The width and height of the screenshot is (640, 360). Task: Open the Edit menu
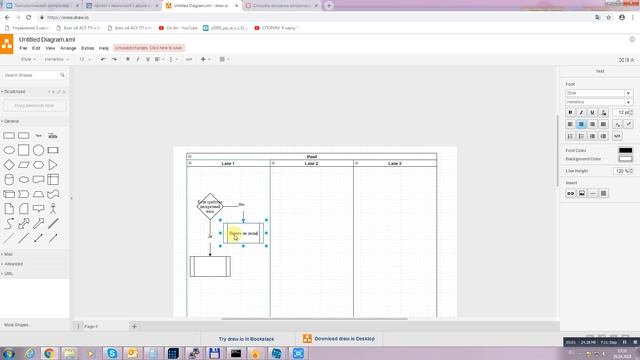36,48
